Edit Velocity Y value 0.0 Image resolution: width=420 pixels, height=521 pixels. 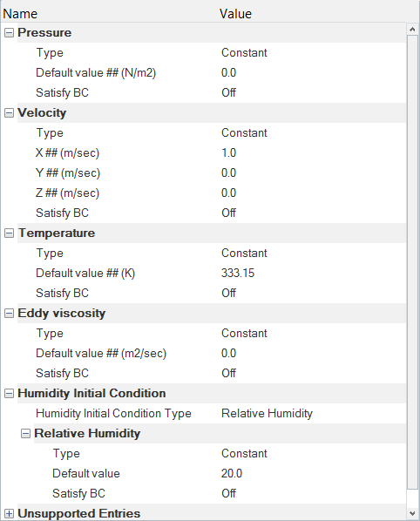pos(228,173)
